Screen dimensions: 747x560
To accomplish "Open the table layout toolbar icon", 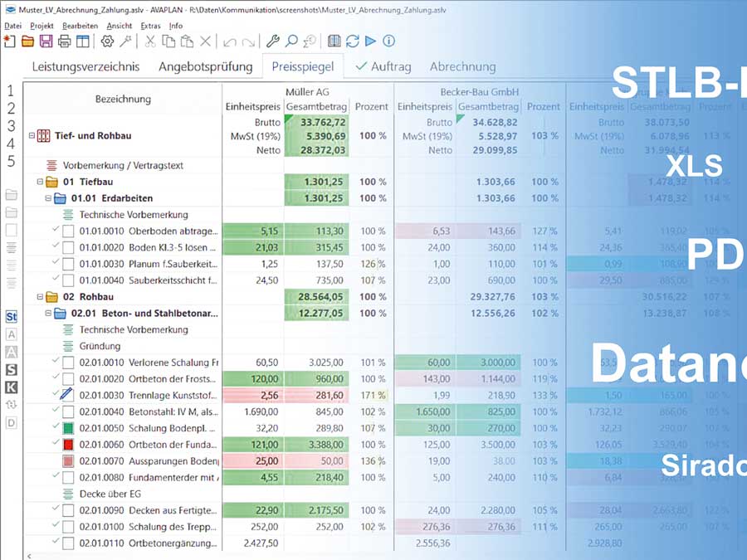I will click(83, 41).
